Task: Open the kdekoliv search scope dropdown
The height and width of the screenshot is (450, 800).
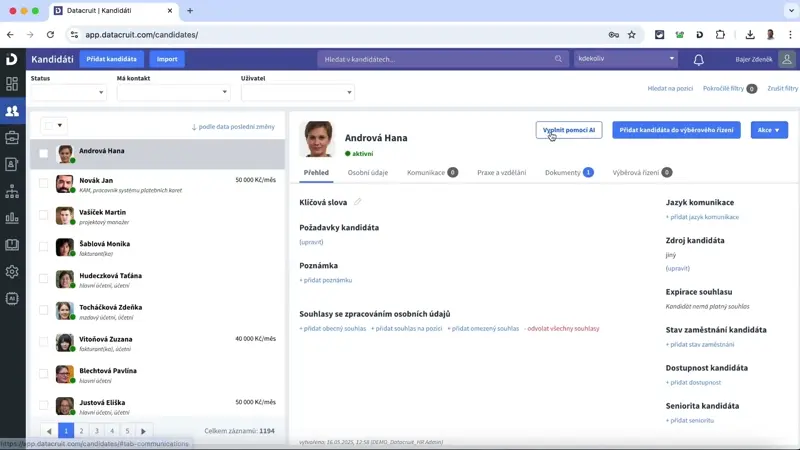Action: 626,59
